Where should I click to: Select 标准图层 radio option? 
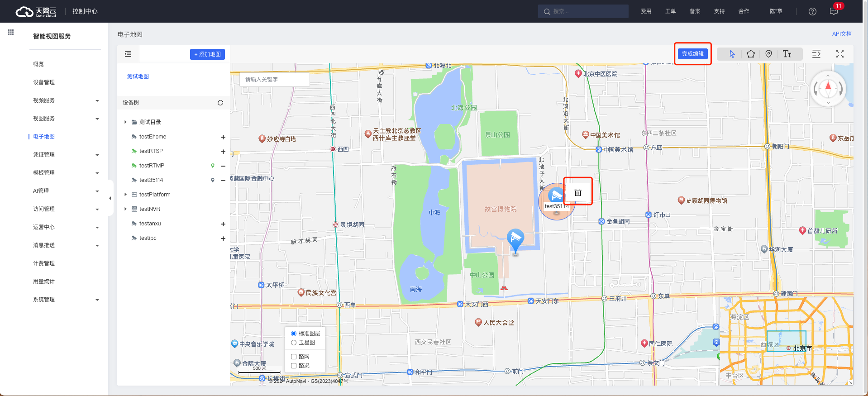coord(294,334)
